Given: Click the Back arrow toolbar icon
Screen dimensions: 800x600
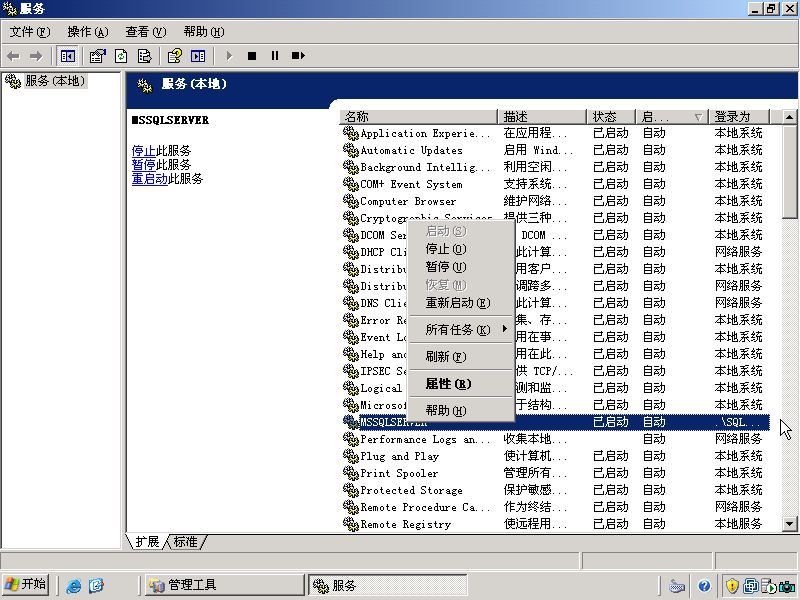Looking at the screenshot, I should pos(13,56).
